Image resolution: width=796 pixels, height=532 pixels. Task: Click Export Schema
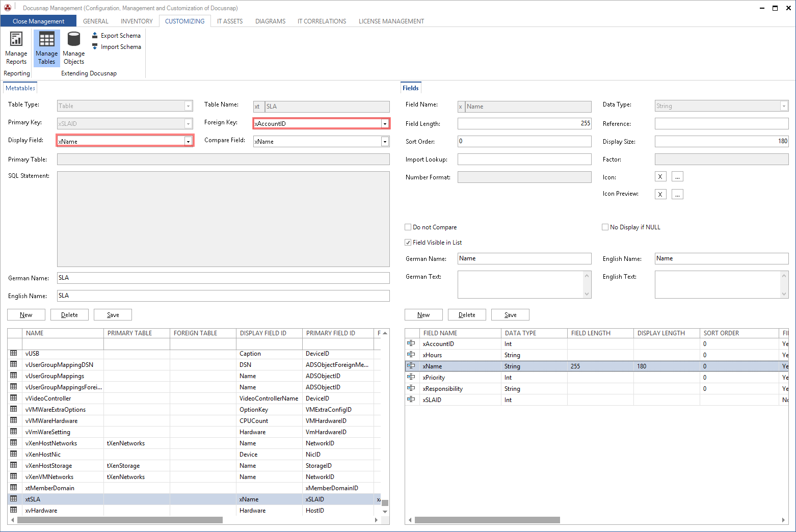click(x=116, y=36)
